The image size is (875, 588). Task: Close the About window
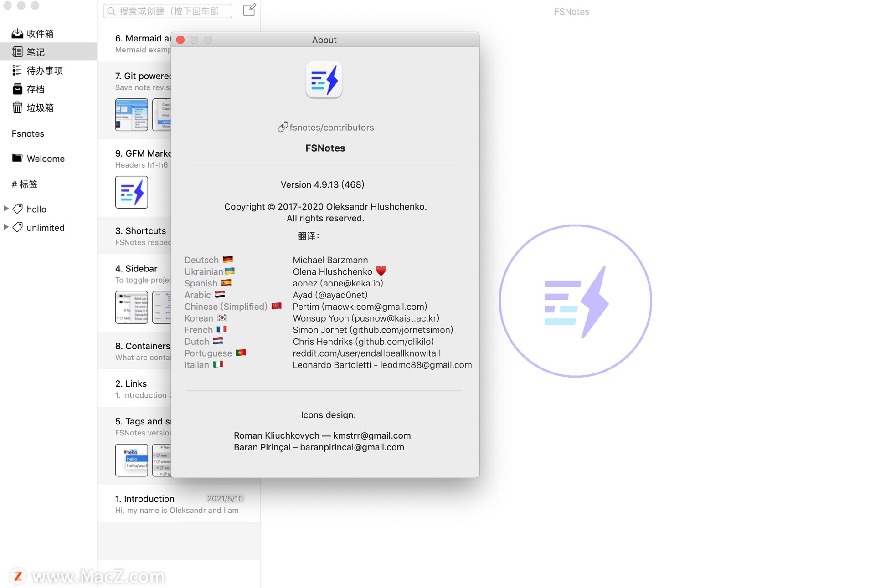pos(180,40)
